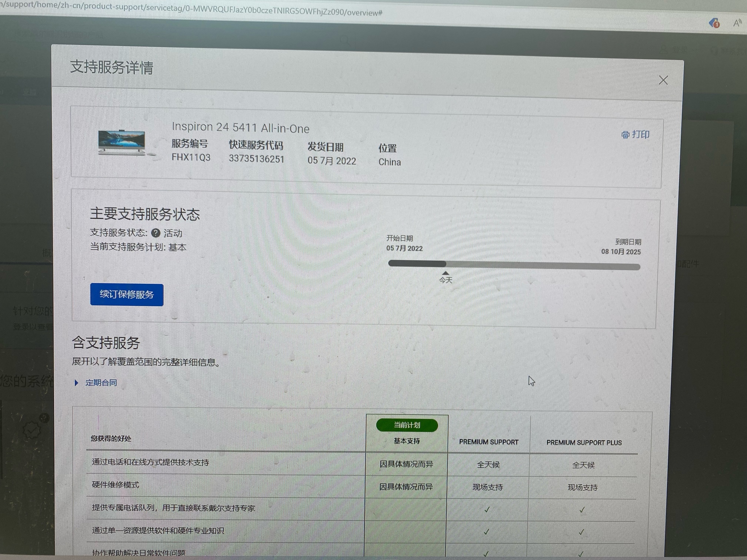
Task: Click the dimmed search magnifier icon behind dialog
Action: coord(345,40)
